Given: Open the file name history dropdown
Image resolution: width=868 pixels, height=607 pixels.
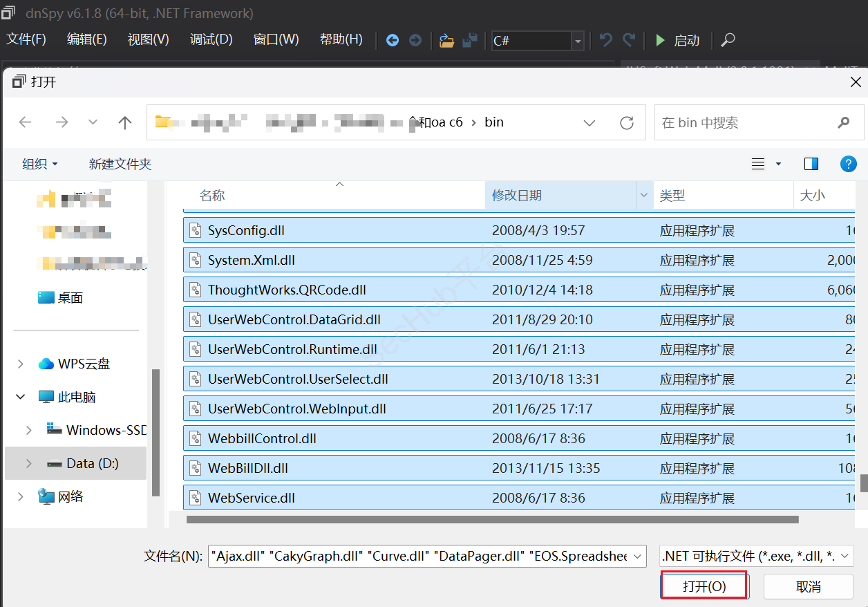Looking at the screenshot, I should point(638,556).
